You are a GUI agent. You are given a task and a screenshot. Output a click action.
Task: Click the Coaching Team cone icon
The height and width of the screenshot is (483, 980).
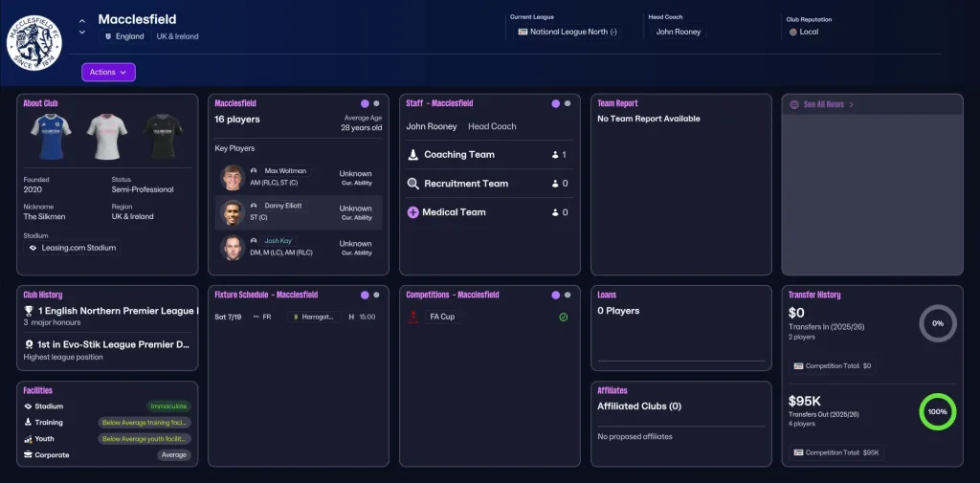coord(413,155)
